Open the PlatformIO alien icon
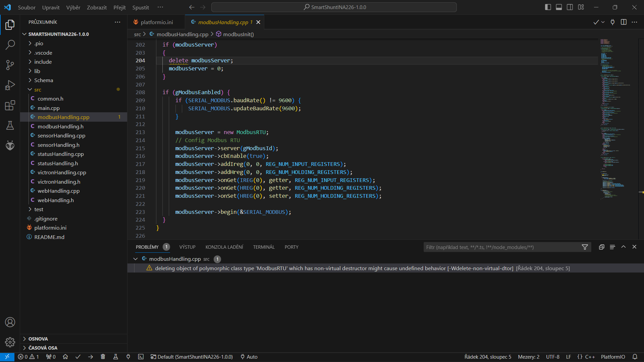The height and width of the screenshot is (362, 644). tap(10, 145)
